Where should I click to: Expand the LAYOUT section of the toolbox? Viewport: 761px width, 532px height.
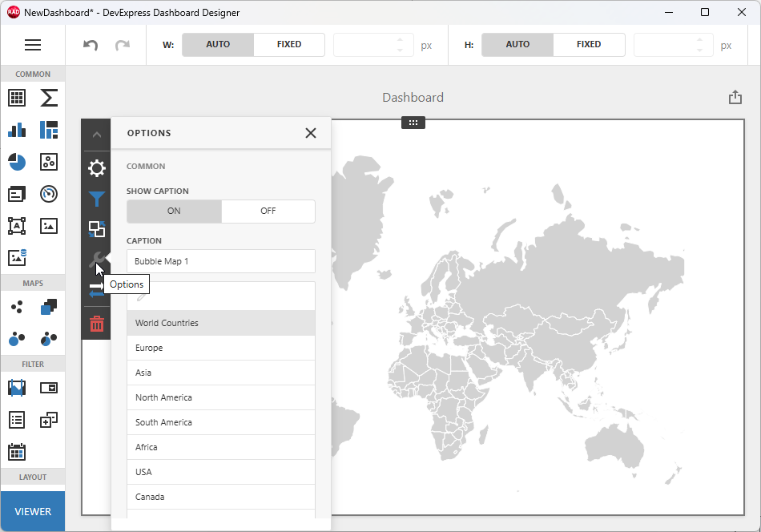[32, 477]
